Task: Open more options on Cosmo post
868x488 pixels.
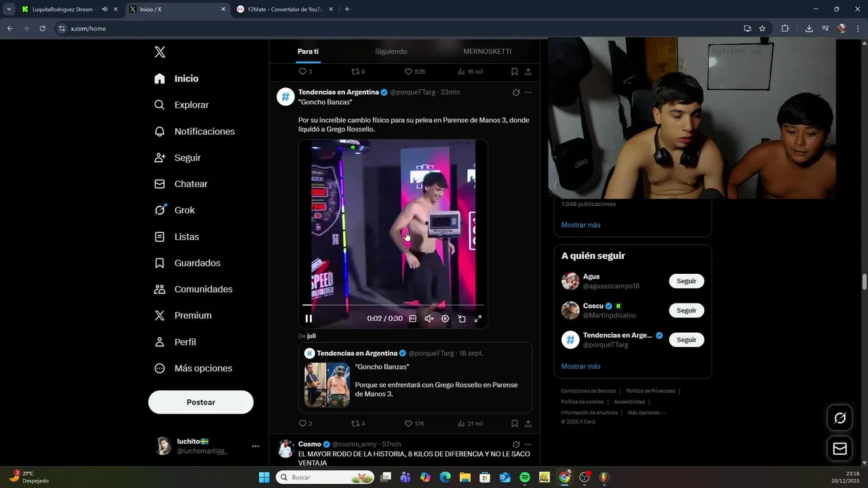Action: [x=528, y=444]
